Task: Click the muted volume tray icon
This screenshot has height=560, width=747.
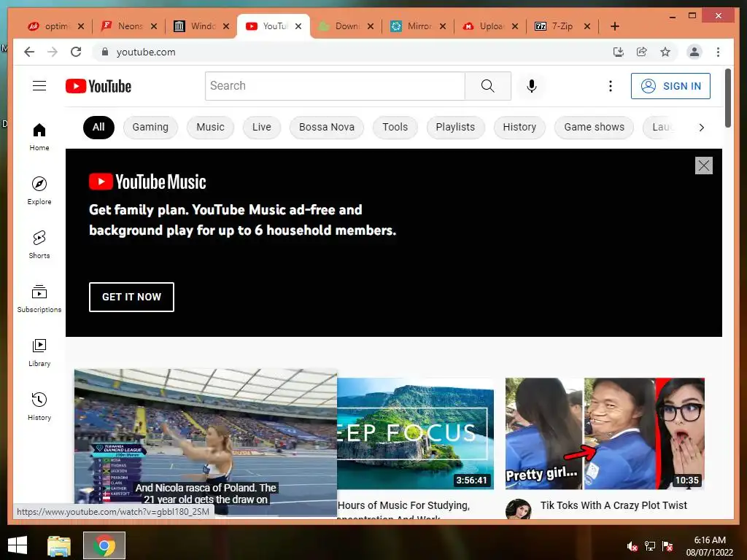Action: [x=632, y=546]
